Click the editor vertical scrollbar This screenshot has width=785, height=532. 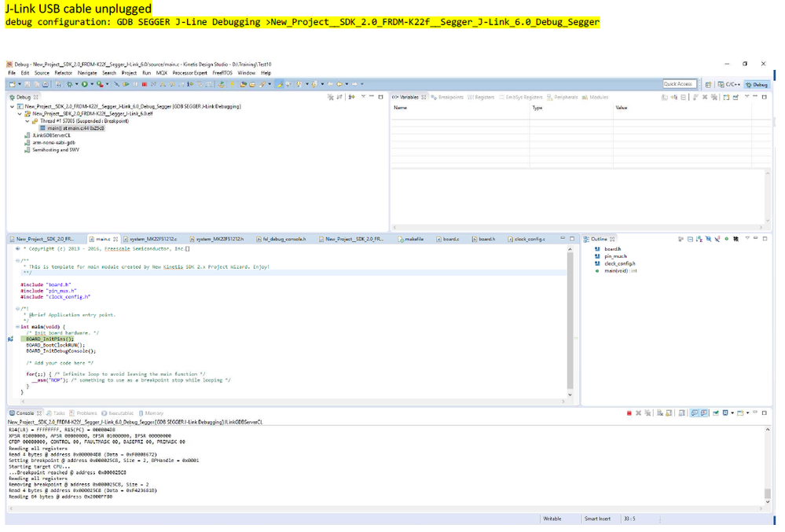(570, 321)
